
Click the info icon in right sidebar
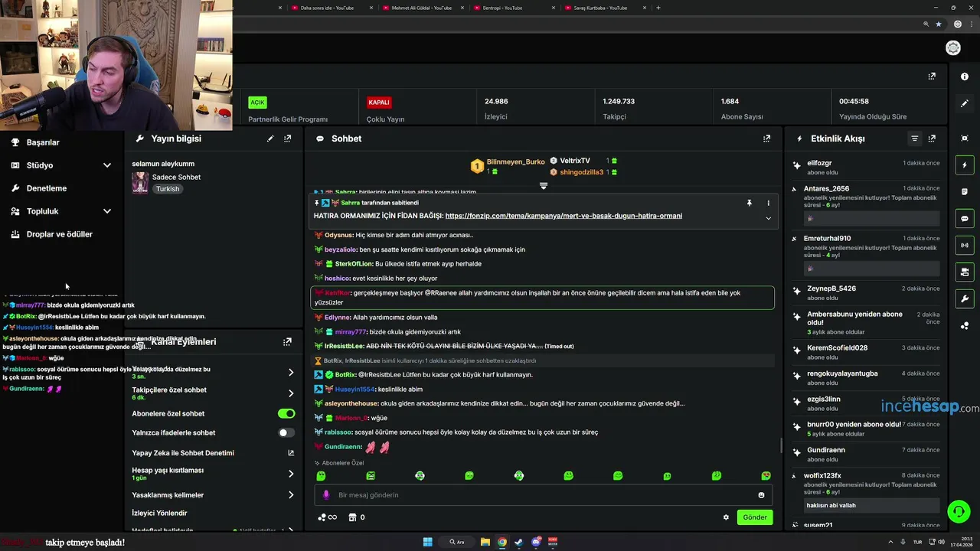coord(965,77)
